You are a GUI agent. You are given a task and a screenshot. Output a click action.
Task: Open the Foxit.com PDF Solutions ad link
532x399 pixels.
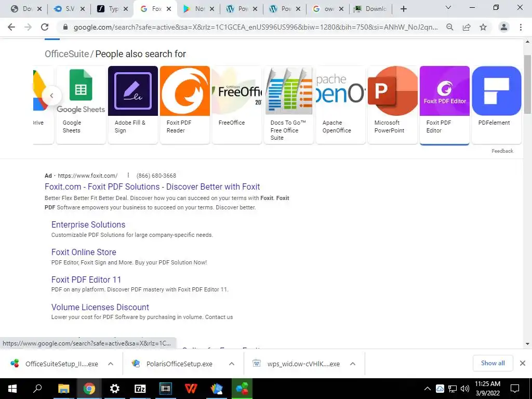(152, 187)
